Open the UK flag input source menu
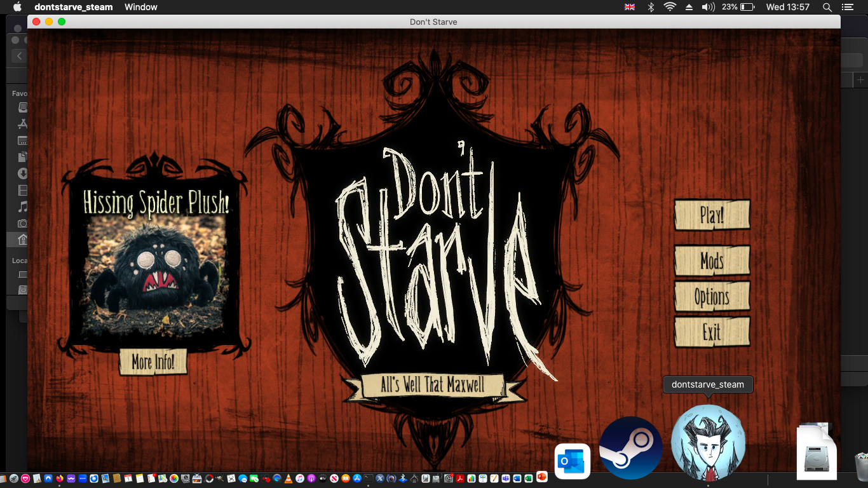Screen dimensions: 868x488 (630, 7)
